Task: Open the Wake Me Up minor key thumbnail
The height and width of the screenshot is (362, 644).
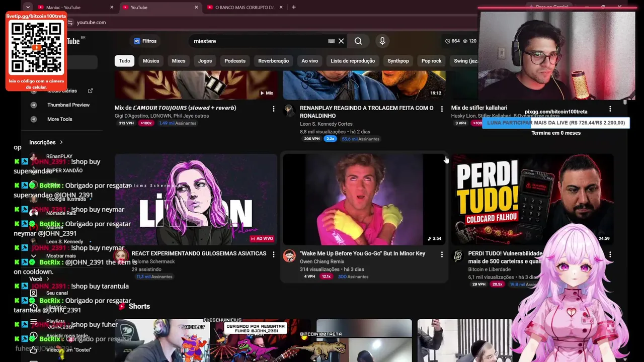Action: (x=364, y=200)
